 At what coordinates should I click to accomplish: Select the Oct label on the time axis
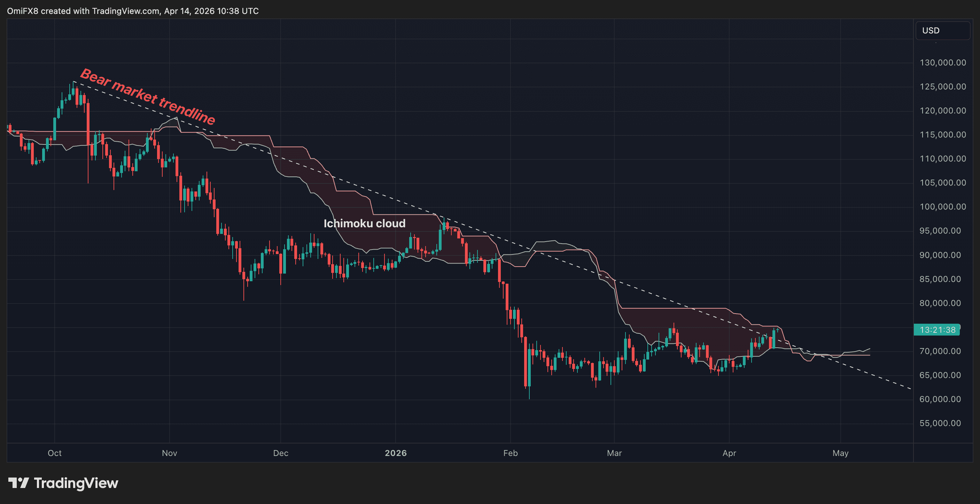[x=54, y=453]
